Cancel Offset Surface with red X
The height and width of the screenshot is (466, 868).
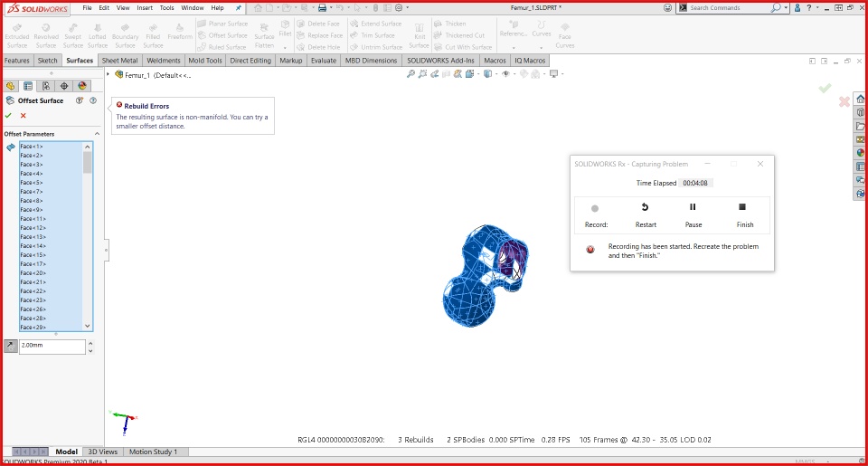click(24, 115)
